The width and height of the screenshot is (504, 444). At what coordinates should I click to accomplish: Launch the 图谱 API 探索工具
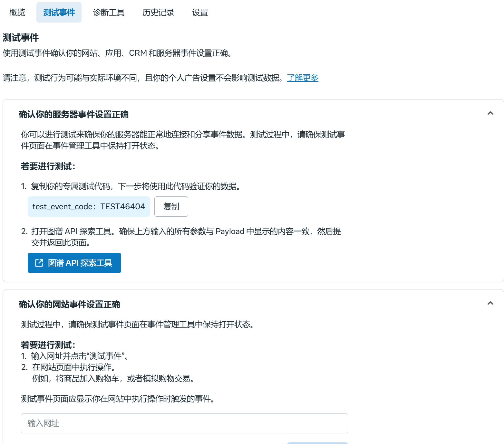click(74, 263)
